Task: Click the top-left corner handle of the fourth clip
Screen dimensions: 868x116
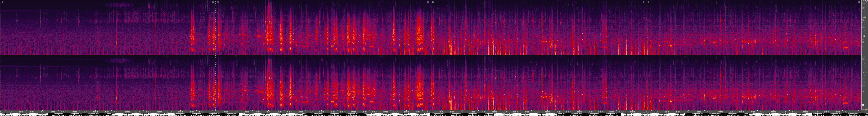Action: tap(648, 2)
